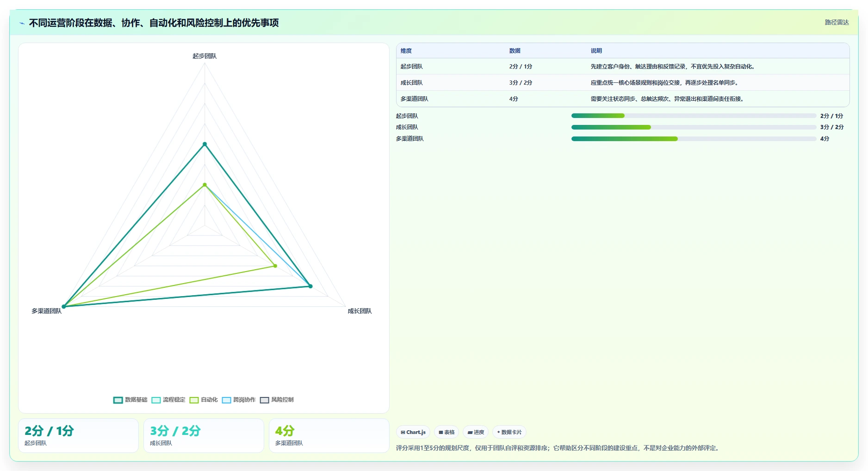
Task: Click the 2分 / 1分 value right of 起步团队 bar
Action: point(832,116)
